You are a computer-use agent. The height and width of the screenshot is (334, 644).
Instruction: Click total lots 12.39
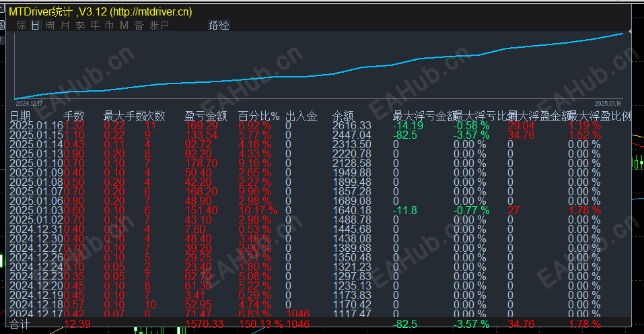coord(77,325)
